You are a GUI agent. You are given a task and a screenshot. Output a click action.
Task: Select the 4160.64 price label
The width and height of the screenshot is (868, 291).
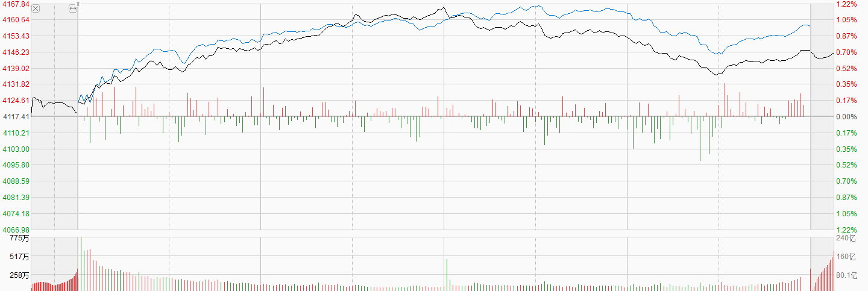tap(15, 20)
